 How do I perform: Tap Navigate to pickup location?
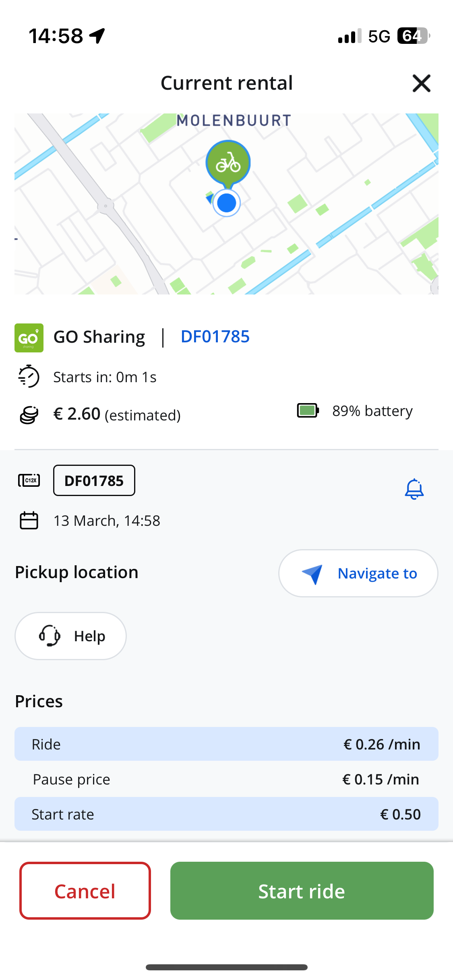pyautogui.click(x=358, y=573)
